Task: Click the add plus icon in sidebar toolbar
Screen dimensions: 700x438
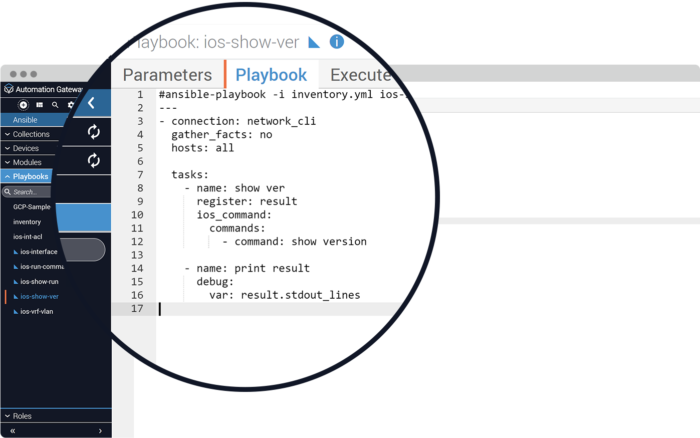Action: pyautogui.click(x=23, y=104)
